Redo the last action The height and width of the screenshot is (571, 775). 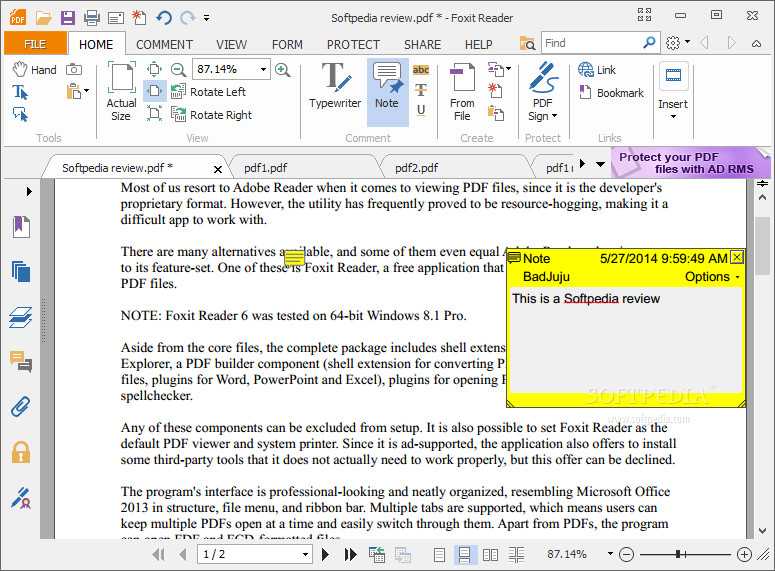(x=187, y=18)
